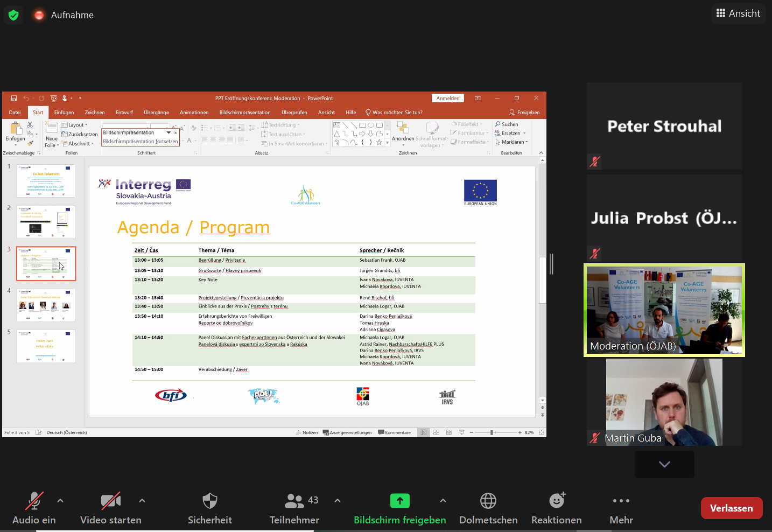This screenshot has width=772, height=532.
Task: Click the zoom out minus button
Action: coord(472,432)
